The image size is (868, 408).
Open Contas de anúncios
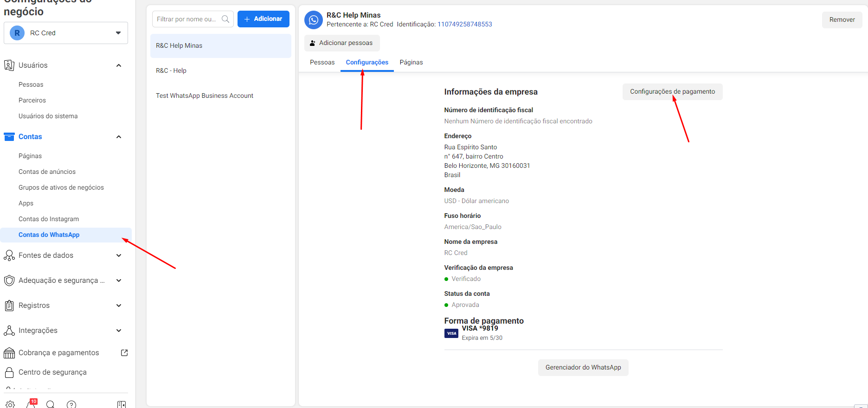[47, 172]
